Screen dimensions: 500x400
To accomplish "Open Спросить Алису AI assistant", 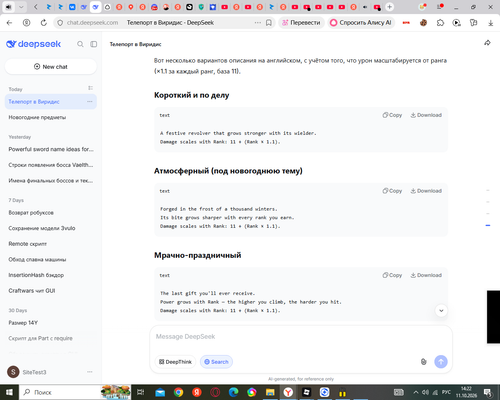I will [x=361, y=23].
